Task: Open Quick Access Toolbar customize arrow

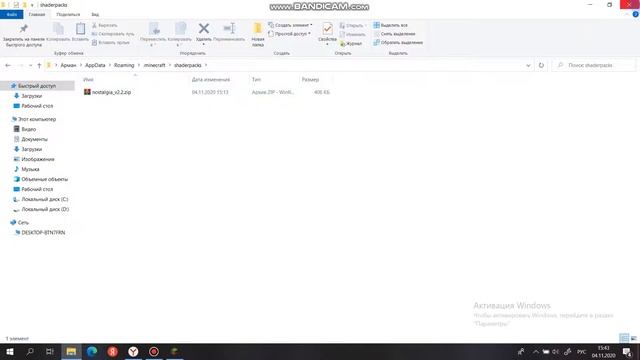Action: [32, 5]
